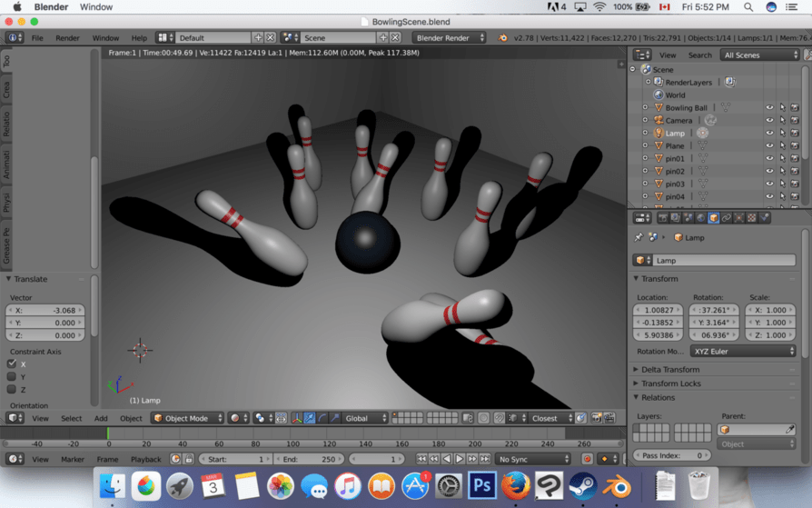Click the auto keyframe record button
Viewport: 812px width, 508px height.
587,459
